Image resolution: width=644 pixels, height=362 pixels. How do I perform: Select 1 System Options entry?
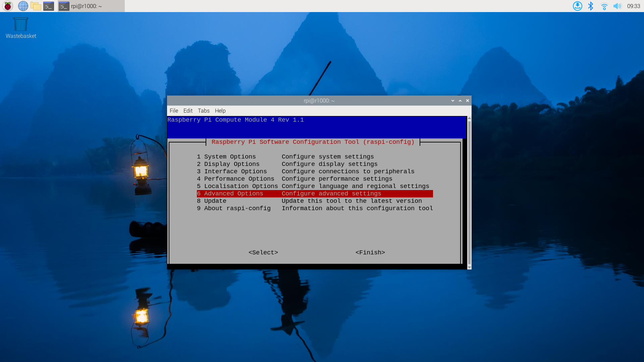pyautogui.click(x=315, y=157)
